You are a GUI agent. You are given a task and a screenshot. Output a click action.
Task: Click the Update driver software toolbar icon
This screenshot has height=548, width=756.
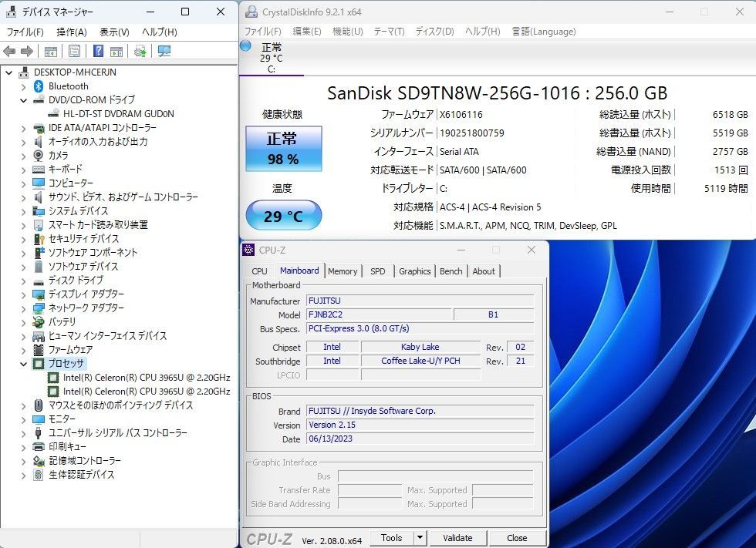(x=140, y=52)
